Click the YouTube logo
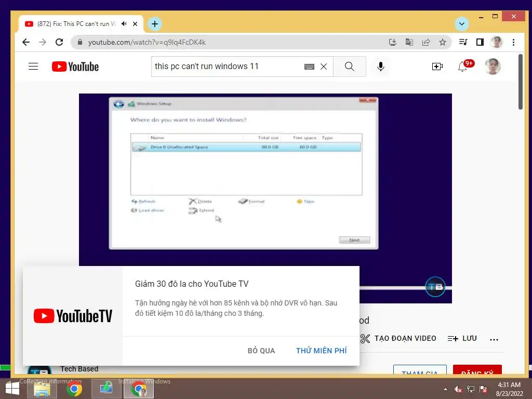Viewport: 532px width, 399px height. (x=75, y=66)
